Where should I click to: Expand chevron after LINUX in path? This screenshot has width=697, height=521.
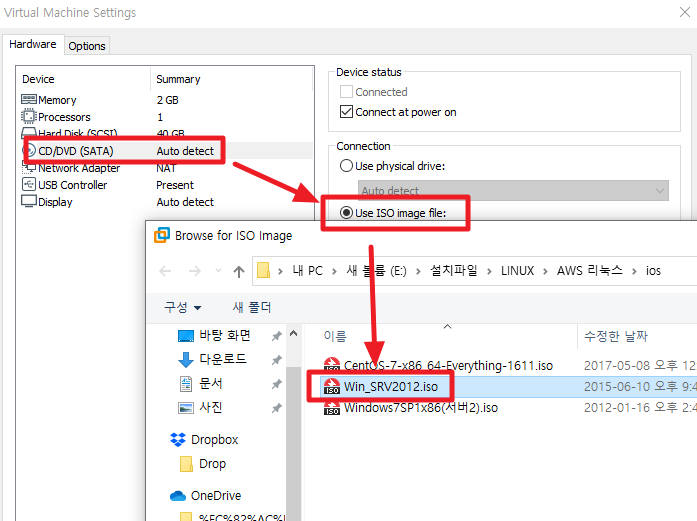point(545,271)
